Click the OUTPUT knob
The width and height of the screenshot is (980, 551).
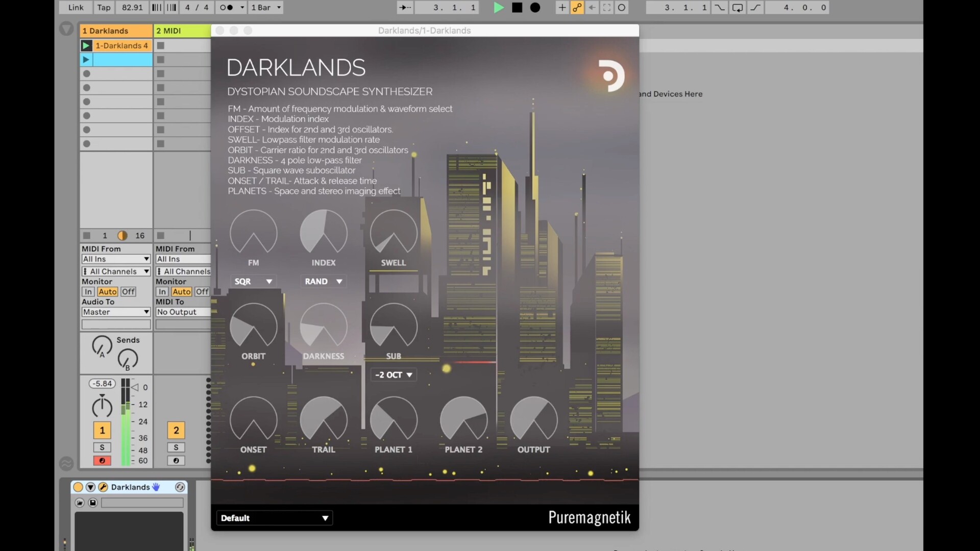point(534,419)
